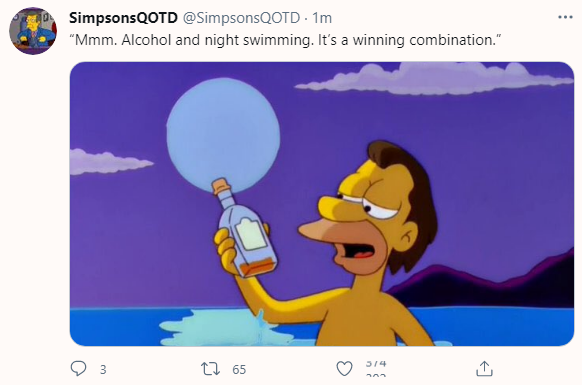The width and height of the screenshot is (582, 385).
Task: Click the cartoon character's face in the image
Action: [x=367, y=215]
